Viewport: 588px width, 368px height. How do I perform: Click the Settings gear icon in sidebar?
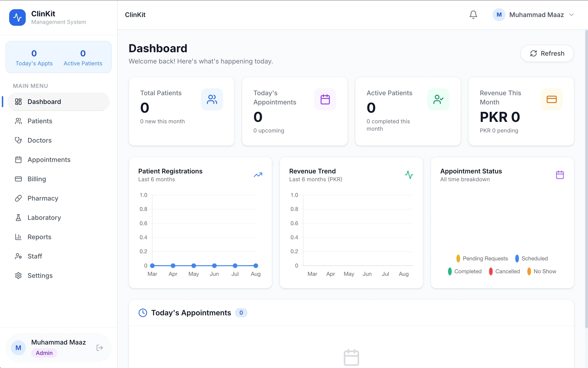point(18,276)
